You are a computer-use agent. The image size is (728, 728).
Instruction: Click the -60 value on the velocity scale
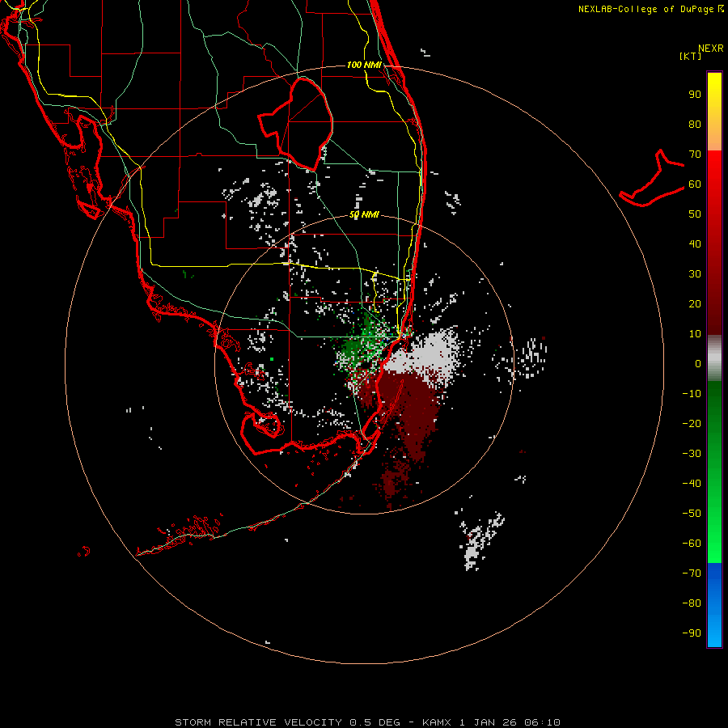(692, 544)
